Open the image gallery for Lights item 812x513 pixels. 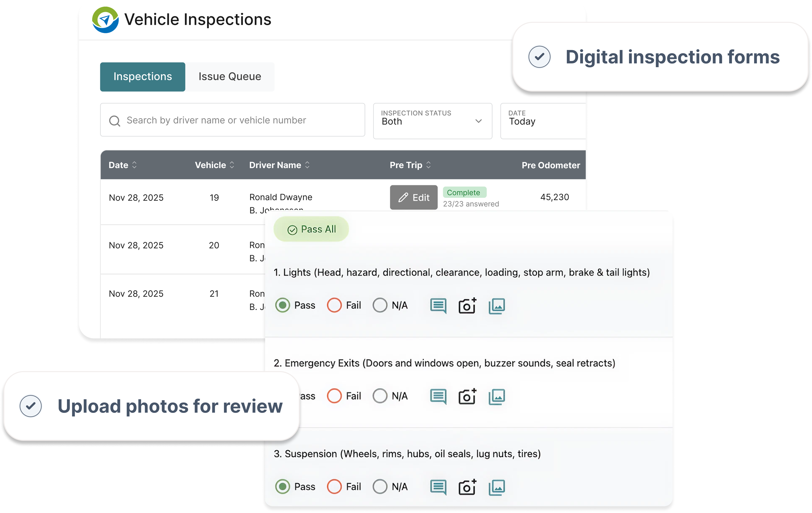click(496, 306)
